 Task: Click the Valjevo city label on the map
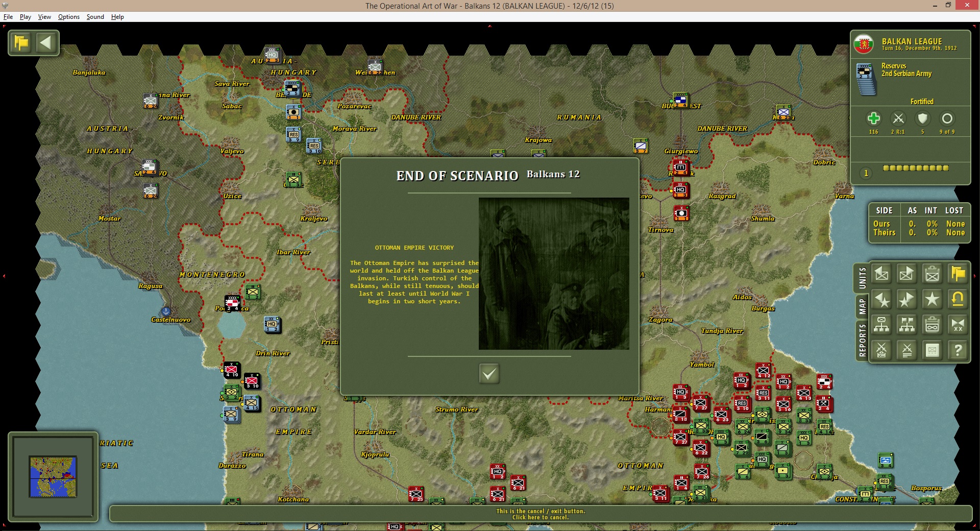(x=232, y=151)
